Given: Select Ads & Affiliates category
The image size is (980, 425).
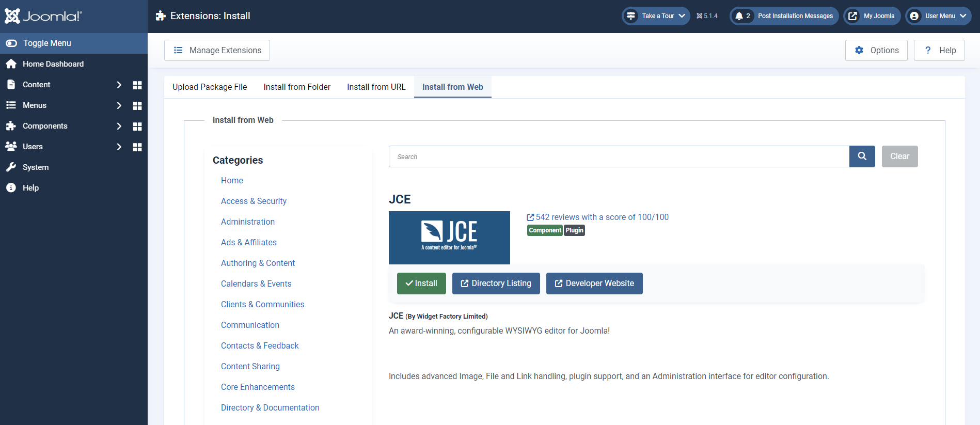Looking at the screenshot, I should (x=249, y=242).
